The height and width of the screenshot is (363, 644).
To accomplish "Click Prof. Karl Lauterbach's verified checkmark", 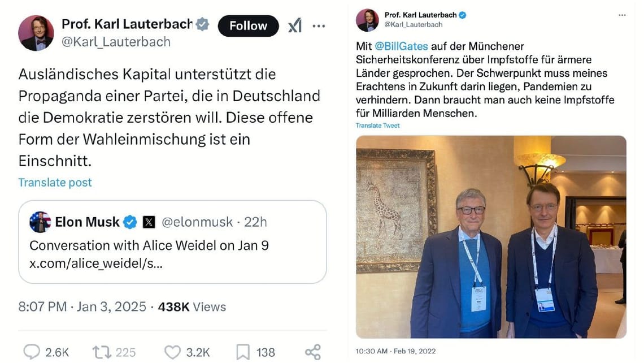I will (x=202, y=24).
